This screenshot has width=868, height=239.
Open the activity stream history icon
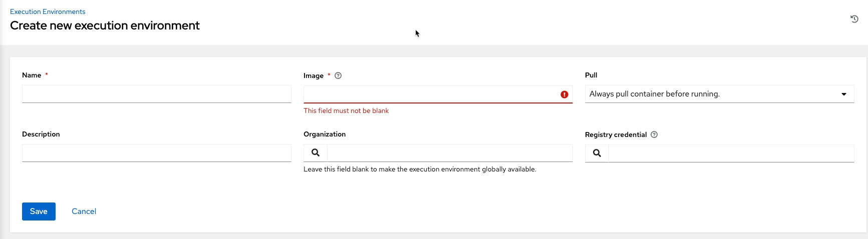tap(854, 19)
